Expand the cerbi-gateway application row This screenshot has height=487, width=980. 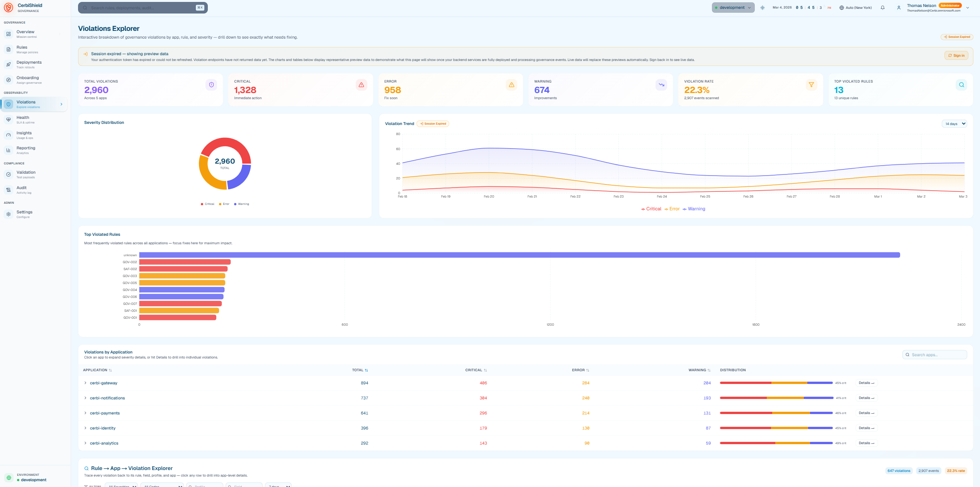tap(85, 383)
